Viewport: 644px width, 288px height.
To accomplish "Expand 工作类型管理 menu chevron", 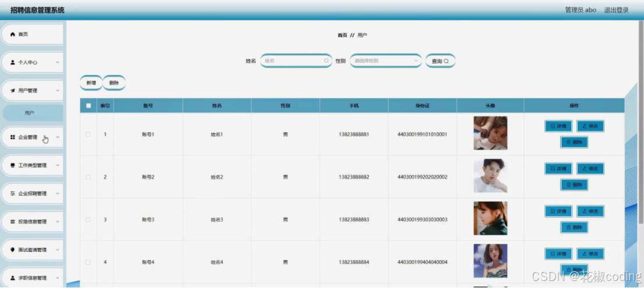I will point(58,165).
